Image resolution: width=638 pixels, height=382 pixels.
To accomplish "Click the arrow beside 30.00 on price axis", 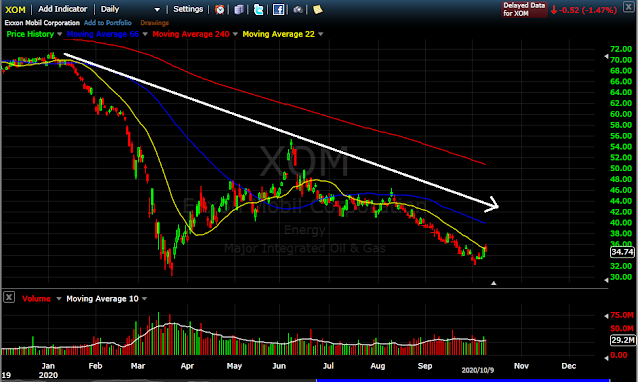I will pos(606,279).
